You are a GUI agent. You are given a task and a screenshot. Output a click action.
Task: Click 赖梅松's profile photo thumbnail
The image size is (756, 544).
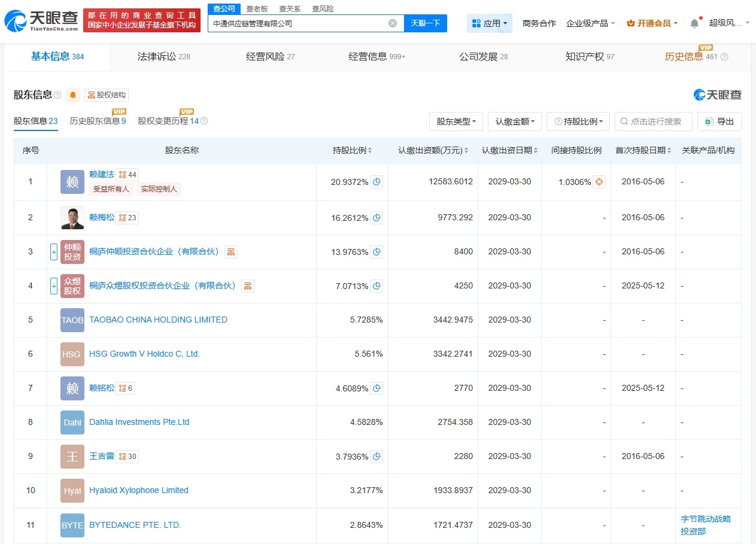72,217
